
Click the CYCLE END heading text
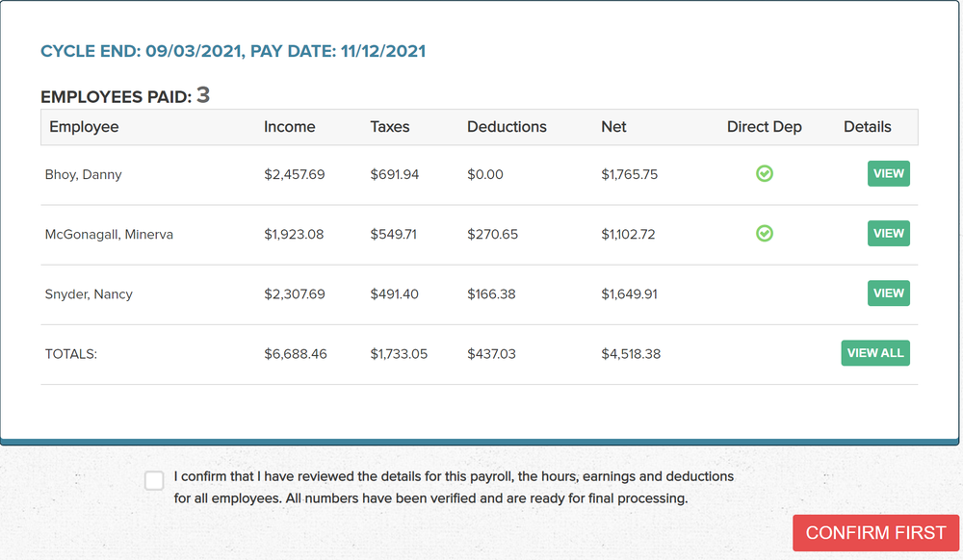232,51
